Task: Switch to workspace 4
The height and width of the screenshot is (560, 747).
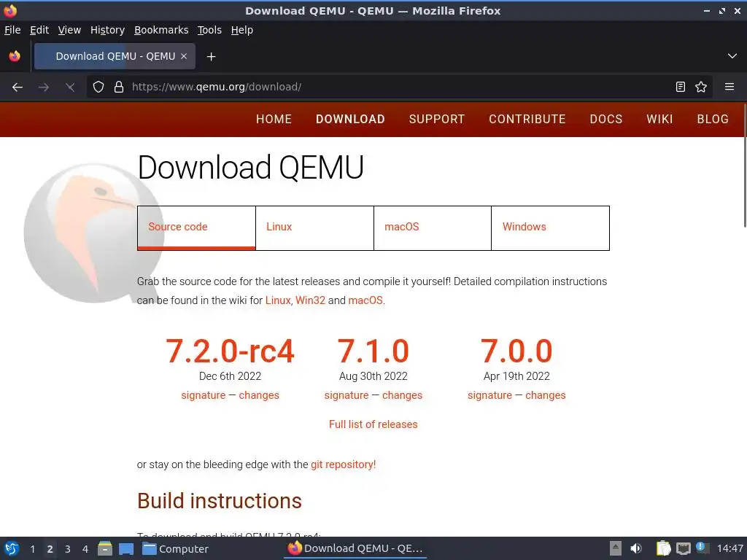Action: click(x=85, y=549)
